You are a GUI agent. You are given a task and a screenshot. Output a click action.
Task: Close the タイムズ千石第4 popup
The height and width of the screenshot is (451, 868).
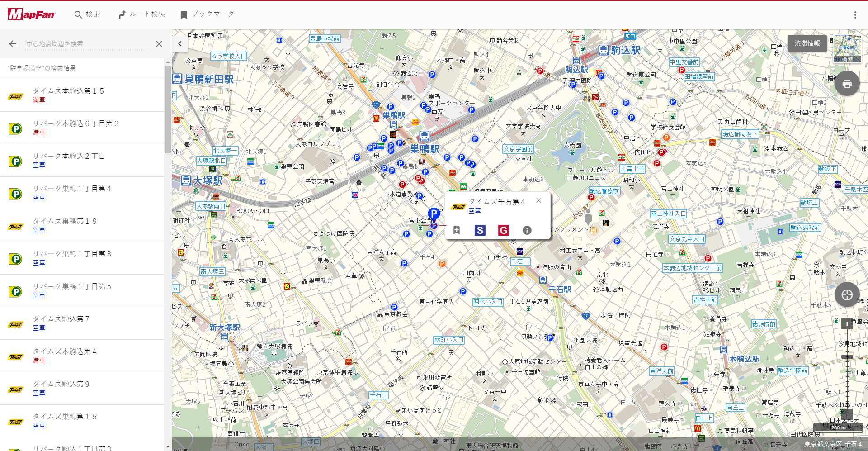(x=538, y=200)
